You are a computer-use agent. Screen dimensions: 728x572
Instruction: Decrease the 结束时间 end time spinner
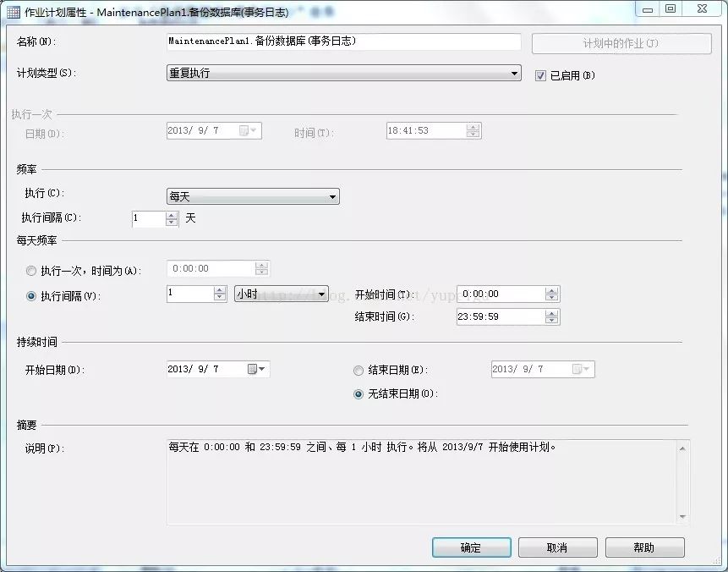pyautogui.click(x=552, y=321)
